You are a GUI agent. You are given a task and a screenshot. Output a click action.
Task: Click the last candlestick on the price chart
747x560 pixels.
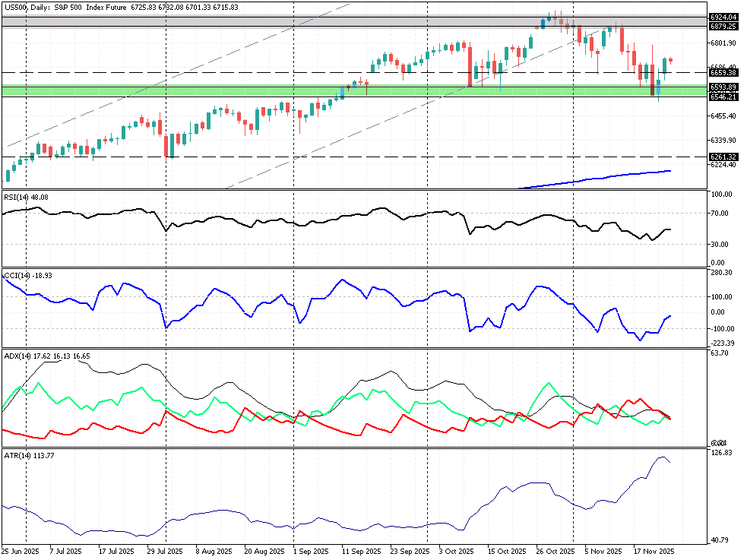(670, 60)
